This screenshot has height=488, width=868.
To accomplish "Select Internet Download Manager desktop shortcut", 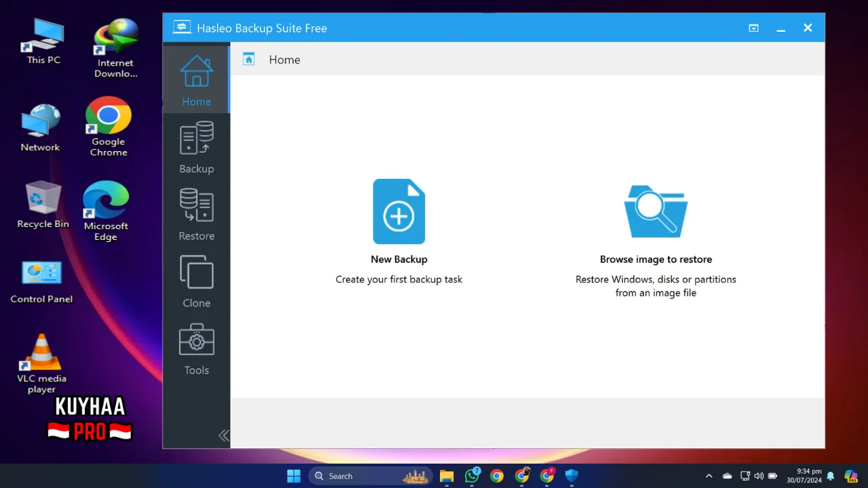I will [x=115, y=47].
